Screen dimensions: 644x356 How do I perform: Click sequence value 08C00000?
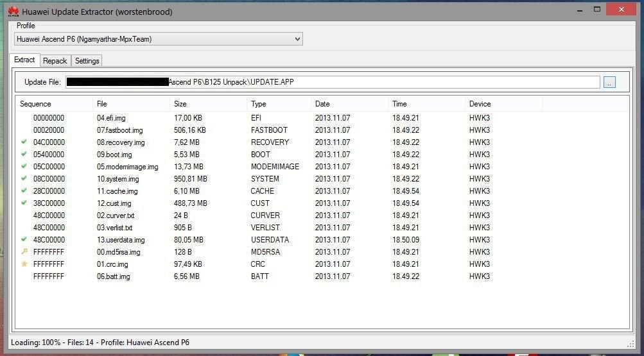(x=49, y=179)
